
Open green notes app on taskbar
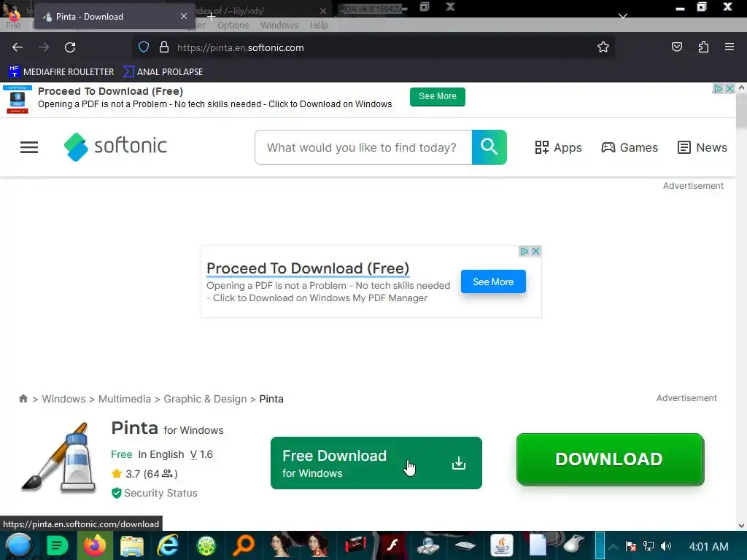pyautogui.click(x=57, y=545)
